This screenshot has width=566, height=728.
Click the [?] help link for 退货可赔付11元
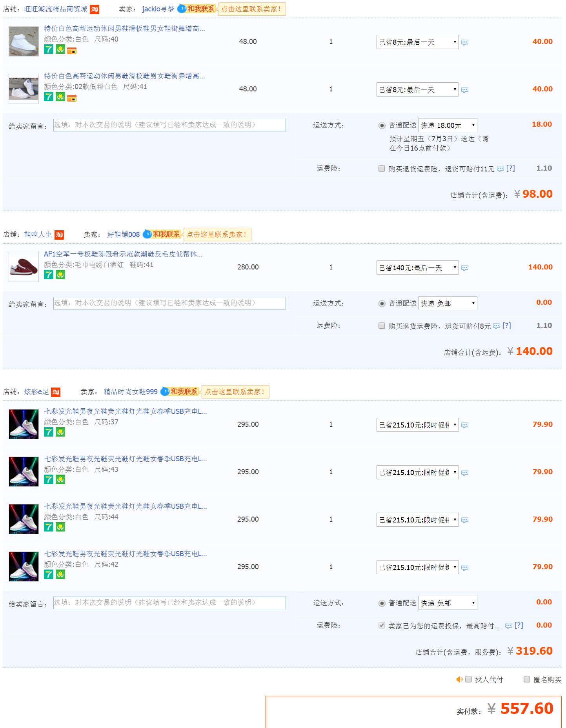tap(510, 168)
